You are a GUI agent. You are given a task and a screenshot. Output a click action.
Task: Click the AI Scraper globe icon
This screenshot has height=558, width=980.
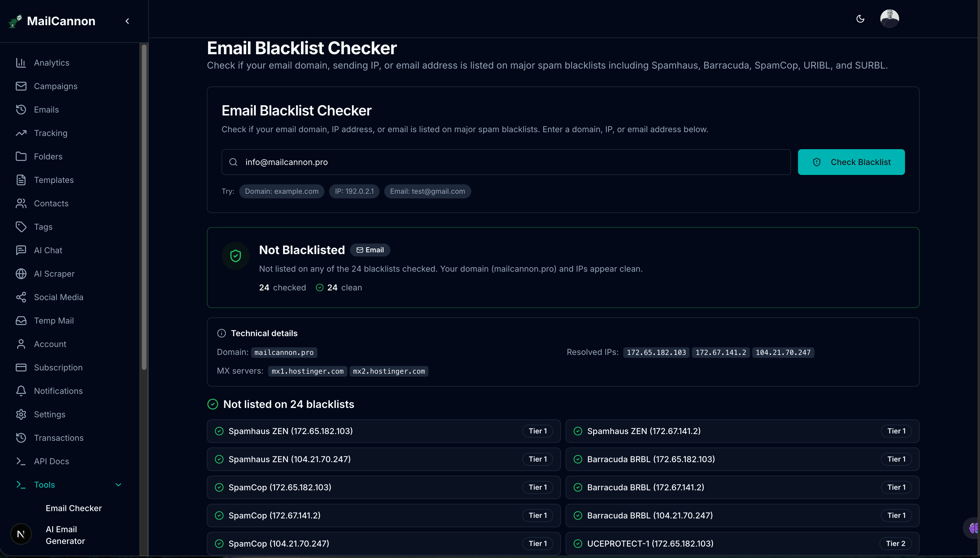[x=21, y=274]
